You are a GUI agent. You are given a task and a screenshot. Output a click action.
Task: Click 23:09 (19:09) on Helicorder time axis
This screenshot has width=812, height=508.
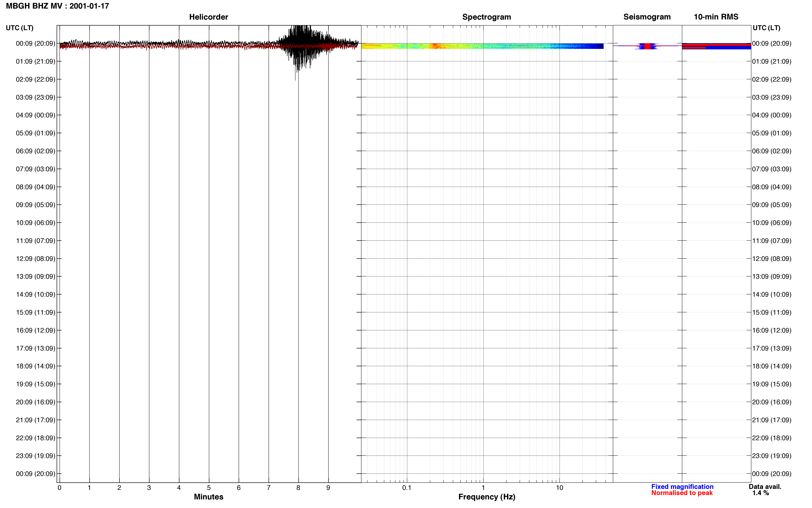tap(36, 456)
